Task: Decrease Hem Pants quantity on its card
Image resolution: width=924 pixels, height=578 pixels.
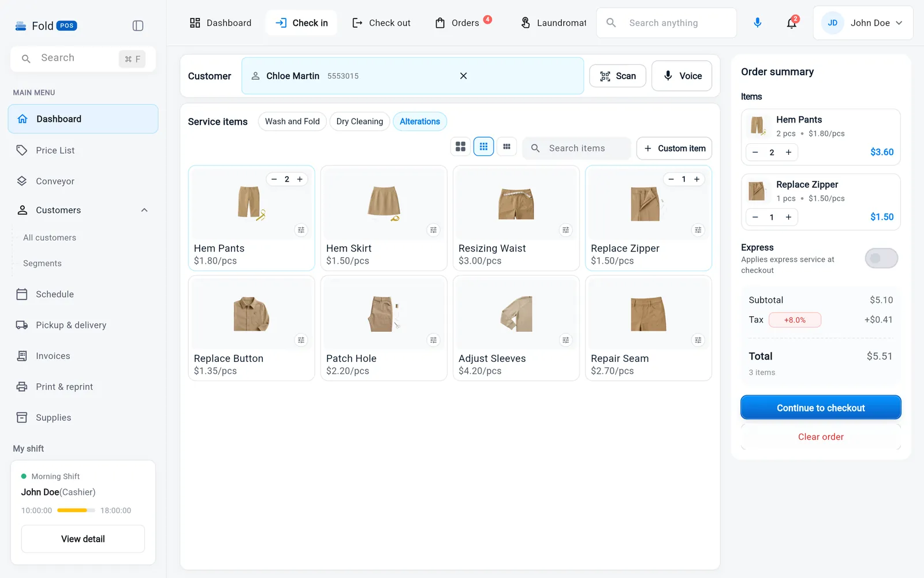Action: point(274,179)
